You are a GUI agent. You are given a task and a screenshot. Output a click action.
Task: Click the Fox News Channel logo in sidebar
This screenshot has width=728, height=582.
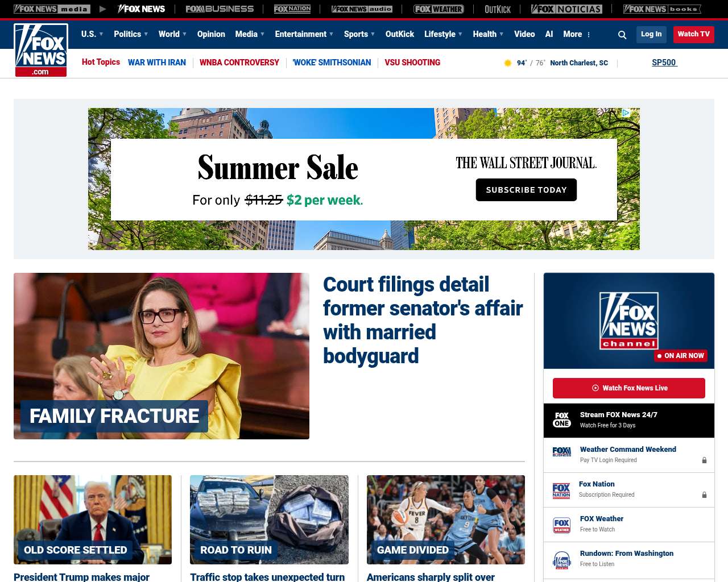[629, 321]
